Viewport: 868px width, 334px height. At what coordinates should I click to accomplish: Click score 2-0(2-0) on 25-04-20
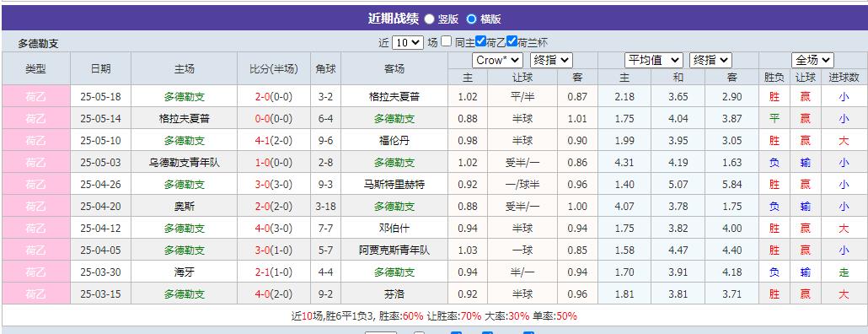click(274, 206)
